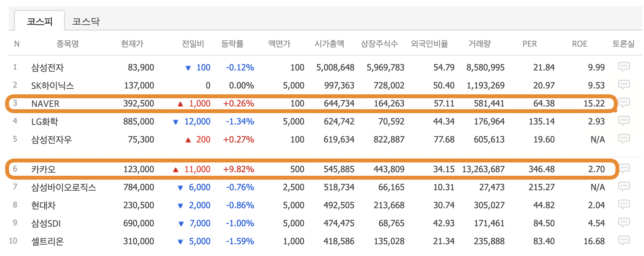Select 현대차 listed shares 213,668
Screen dimensions: 644x256
pos(389,205)
